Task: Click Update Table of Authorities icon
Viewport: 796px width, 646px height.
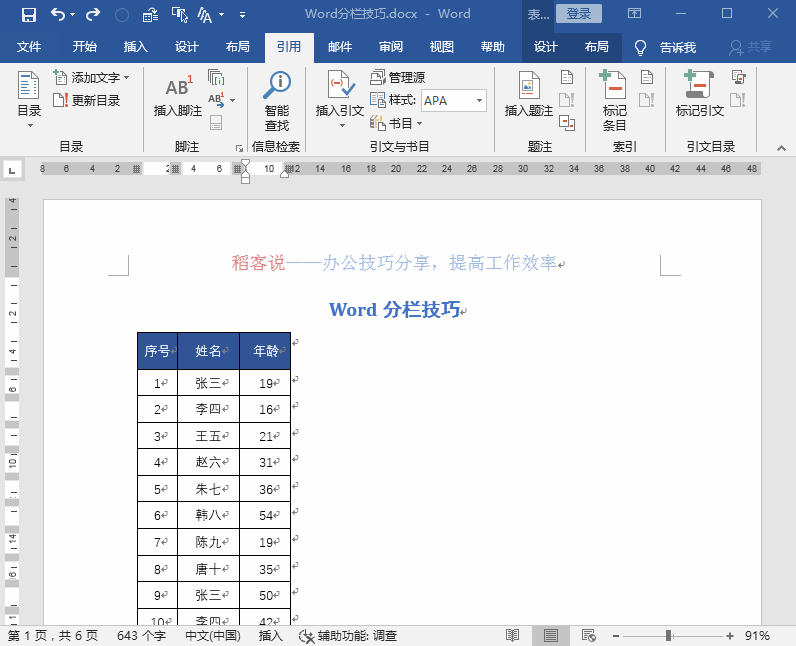Action: coord(738,100)
